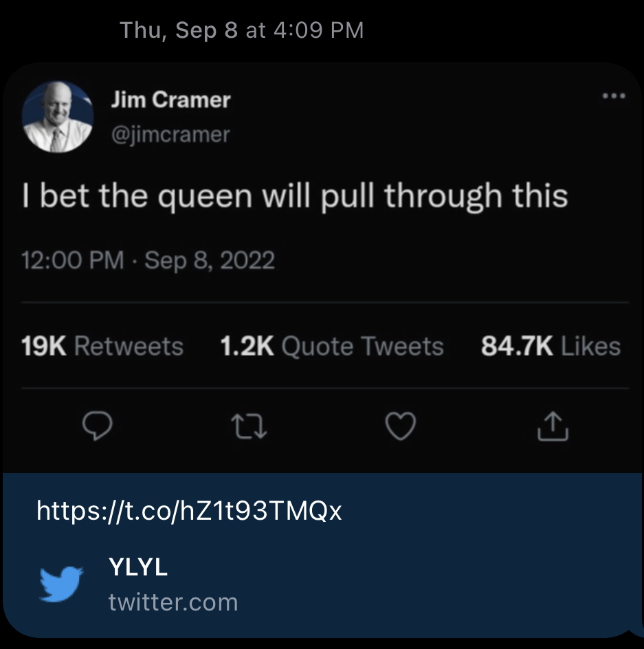View the 19K Retweets list
The height and width of the screenshot is (649, 644).
pyautogui.click(x=102, y=346)
